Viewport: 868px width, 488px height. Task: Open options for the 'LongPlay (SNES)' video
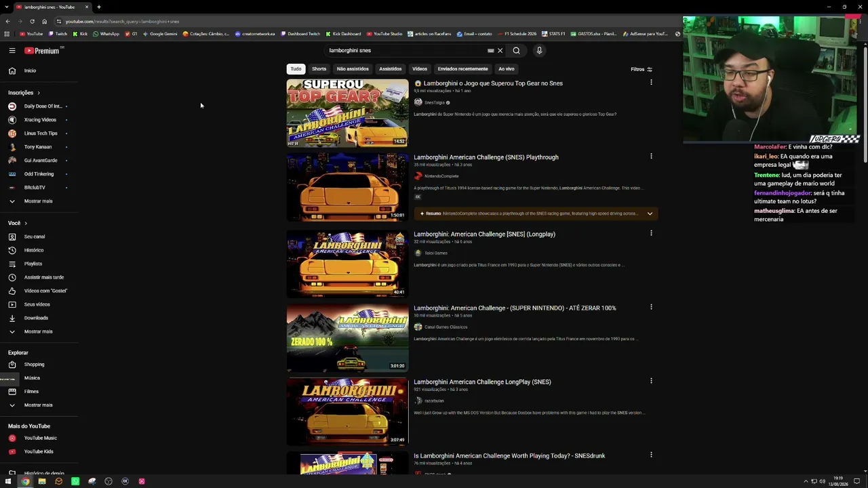pos(651,381)
